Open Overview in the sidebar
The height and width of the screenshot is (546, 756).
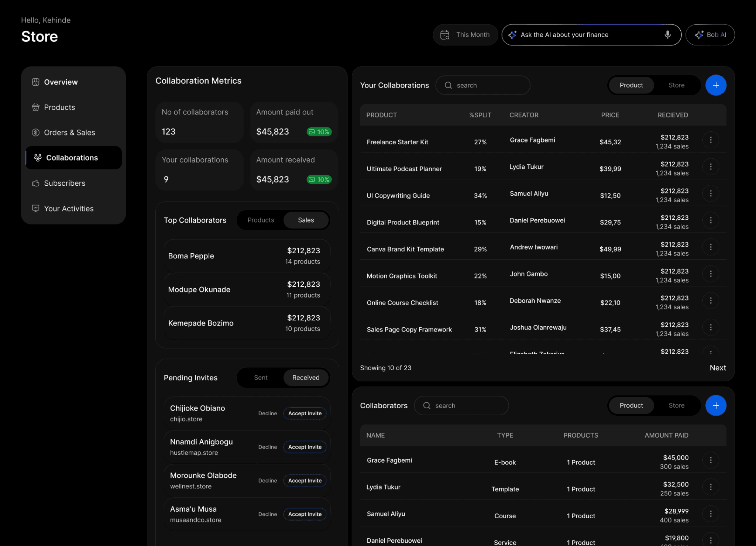(x=61, y=82)
